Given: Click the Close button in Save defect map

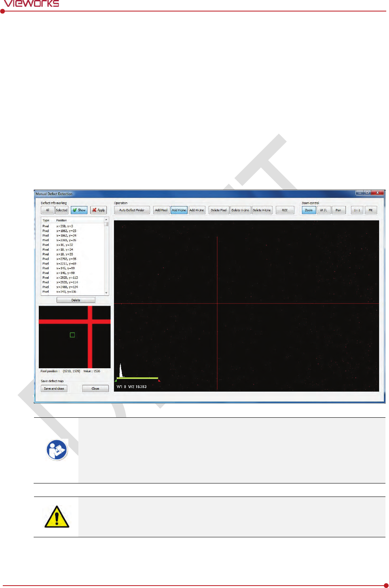Looking at the screenshot, I should [95, 388].
